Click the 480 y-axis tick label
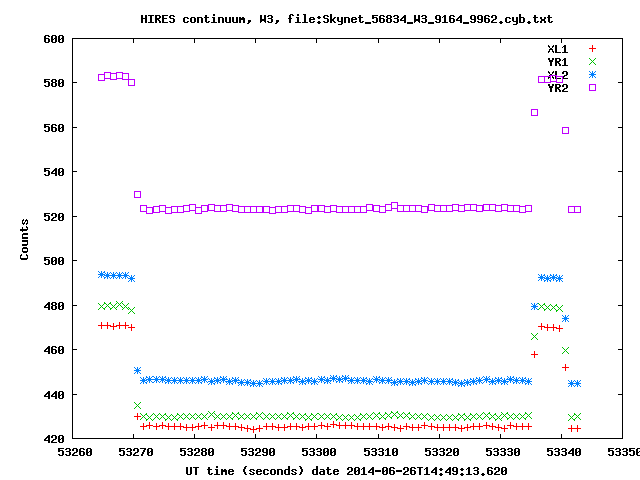This screenshot has width=640, height=480. [54, 306]
